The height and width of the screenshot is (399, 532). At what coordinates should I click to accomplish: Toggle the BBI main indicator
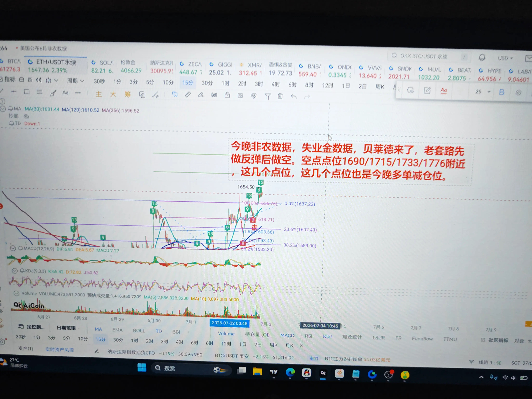pos(176,332)
